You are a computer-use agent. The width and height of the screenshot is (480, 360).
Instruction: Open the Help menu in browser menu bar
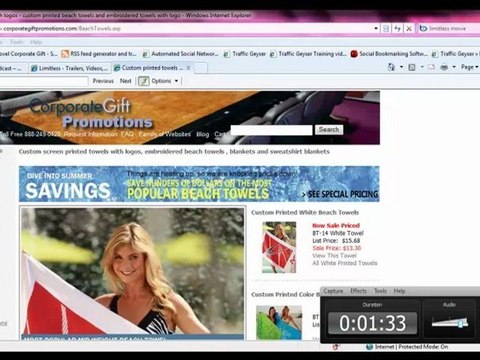[x=36, y=42]
